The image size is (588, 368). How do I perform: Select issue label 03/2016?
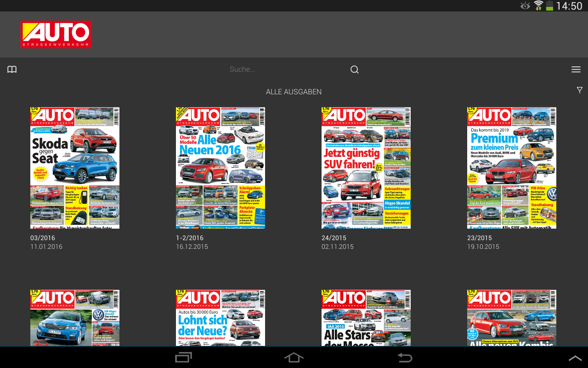click(43, 238)
